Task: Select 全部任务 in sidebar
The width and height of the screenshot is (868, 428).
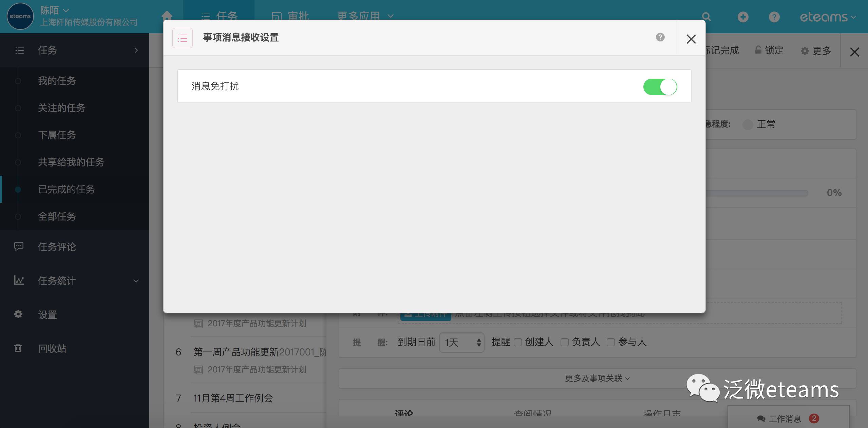Action: coord(57,216)
